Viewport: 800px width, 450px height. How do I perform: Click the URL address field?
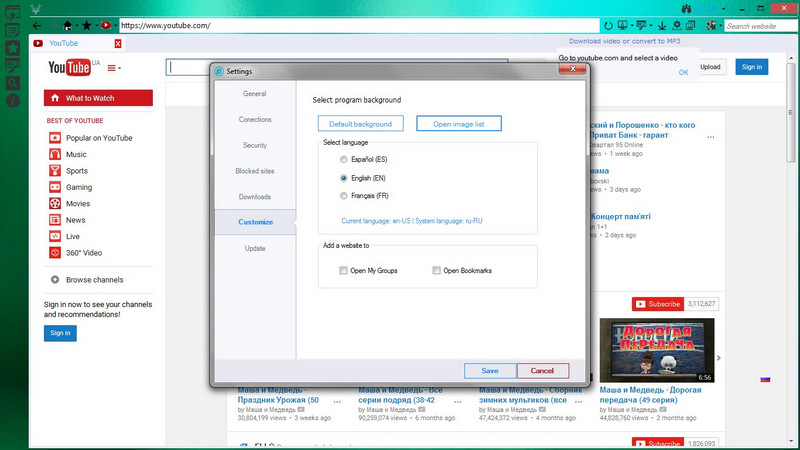(359, 26)
